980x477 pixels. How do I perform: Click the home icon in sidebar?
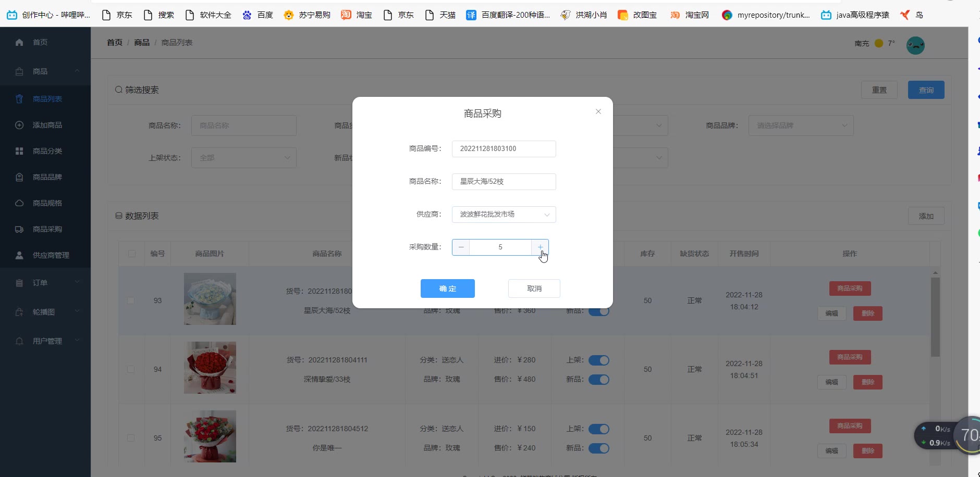19,42
